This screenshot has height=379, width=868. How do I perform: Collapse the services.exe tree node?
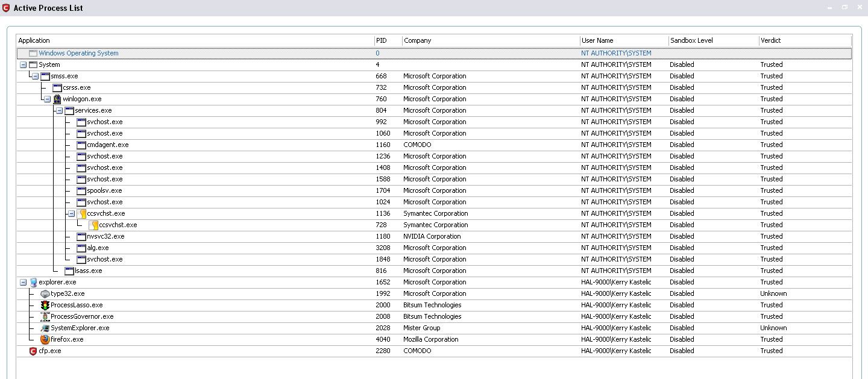click(59, 110)
